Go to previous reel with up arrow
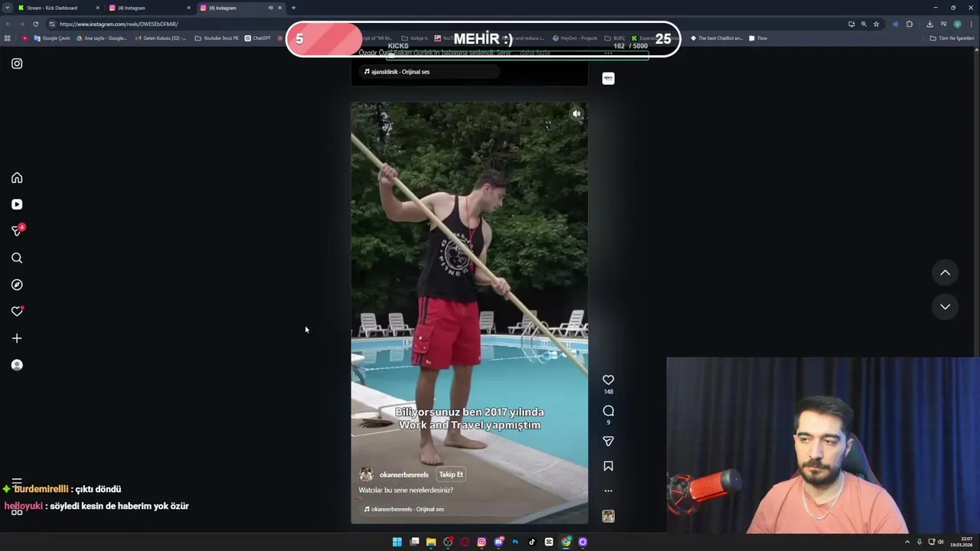Screen dimensions: 980x551 (946, 272)
